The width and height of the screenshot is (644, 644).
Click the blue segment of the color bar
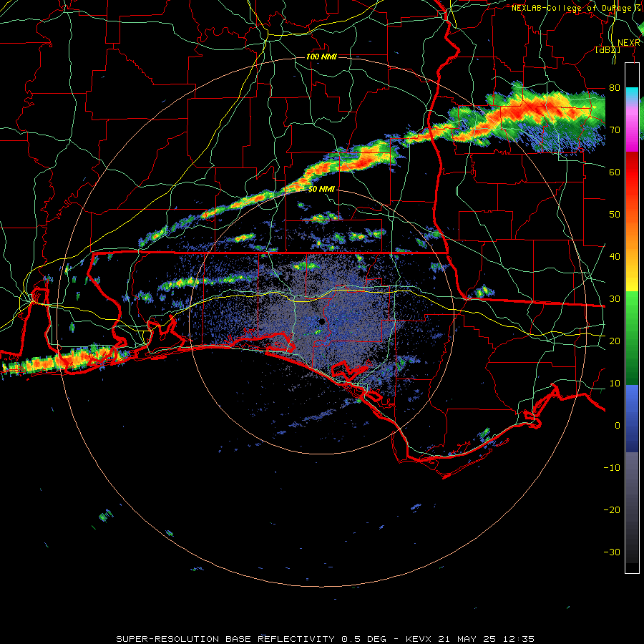(632, 418)
